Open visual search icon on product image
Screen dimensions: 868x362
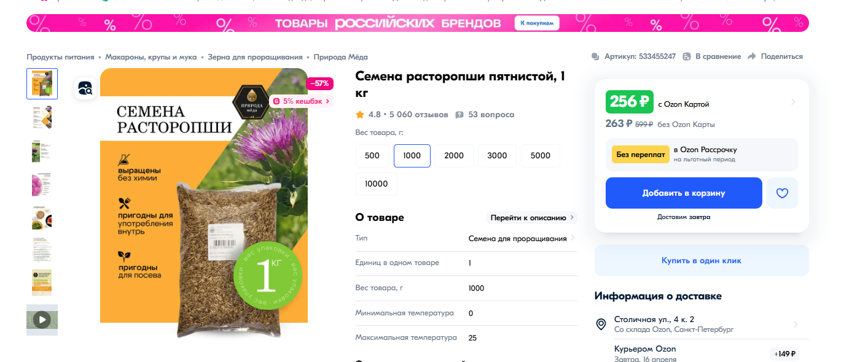point(85,88)
